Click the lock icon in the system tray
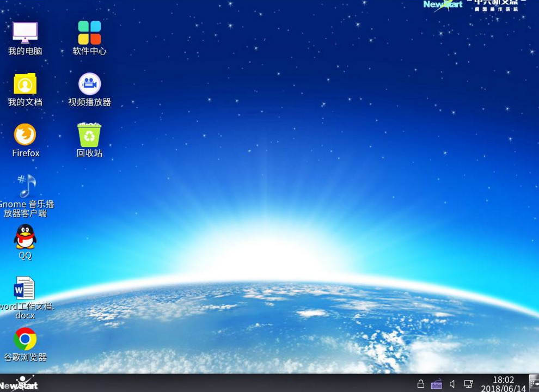 [420, 384]
